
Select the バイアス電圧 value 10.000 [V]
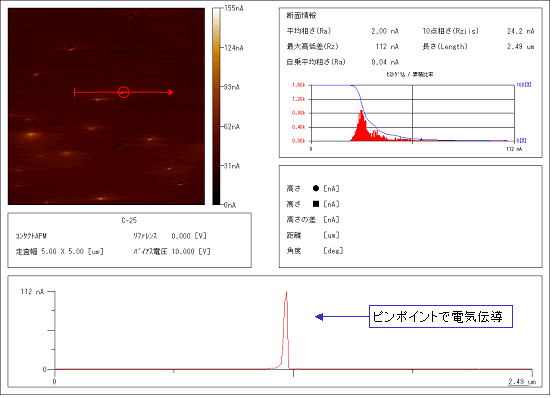191,251
